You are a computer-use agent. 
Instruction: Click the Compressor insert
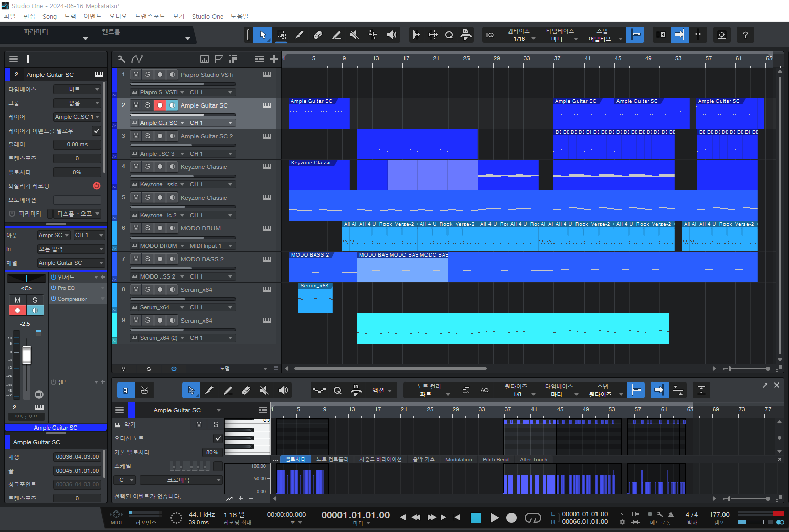tap(78, 299)
